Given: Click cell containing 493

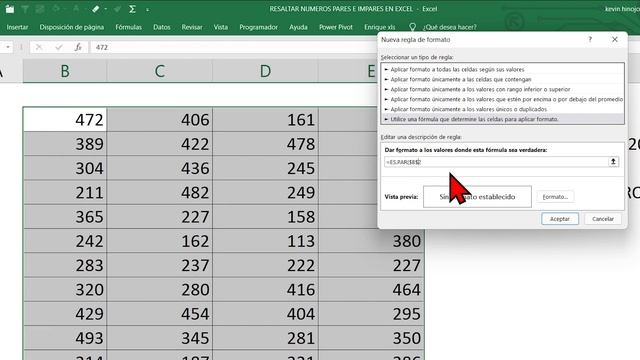Looking at the screenshot, I should 65,338.
